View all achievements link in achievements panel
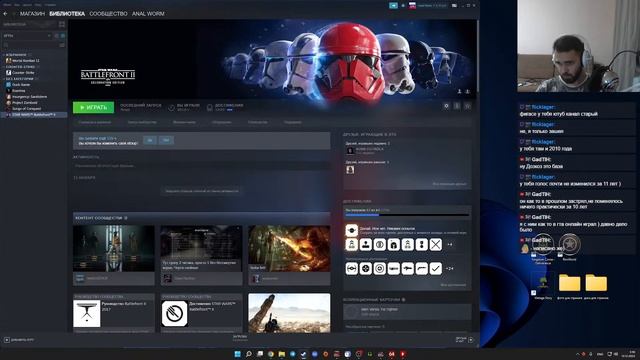 click(453, 285)
